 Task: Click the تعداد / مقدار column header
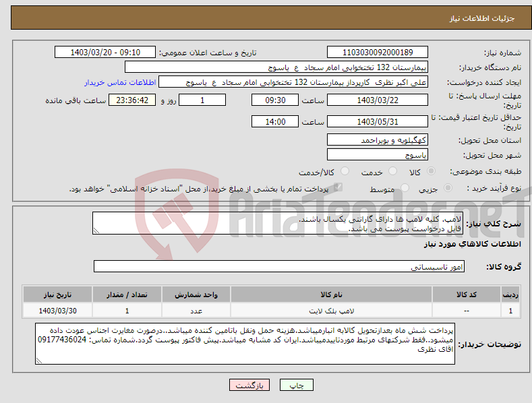(x=127, y=294)
